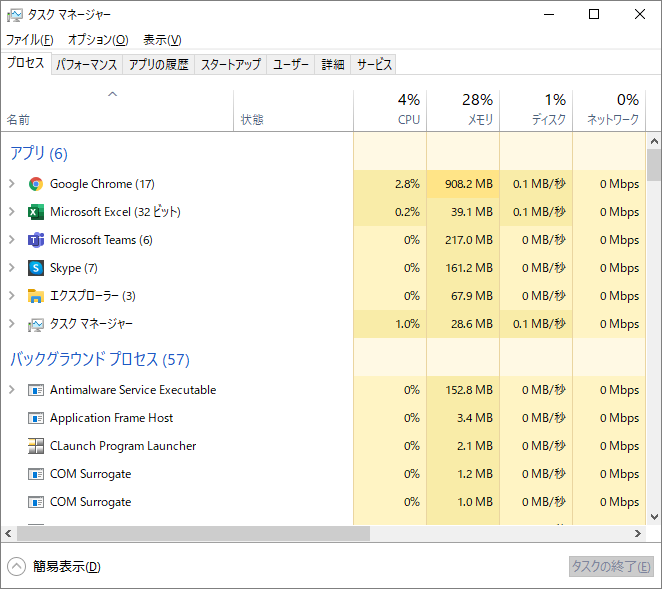Click the vertical scrollbar thumb
Screen dimensions: 662x589
click(x=654, y=165)
